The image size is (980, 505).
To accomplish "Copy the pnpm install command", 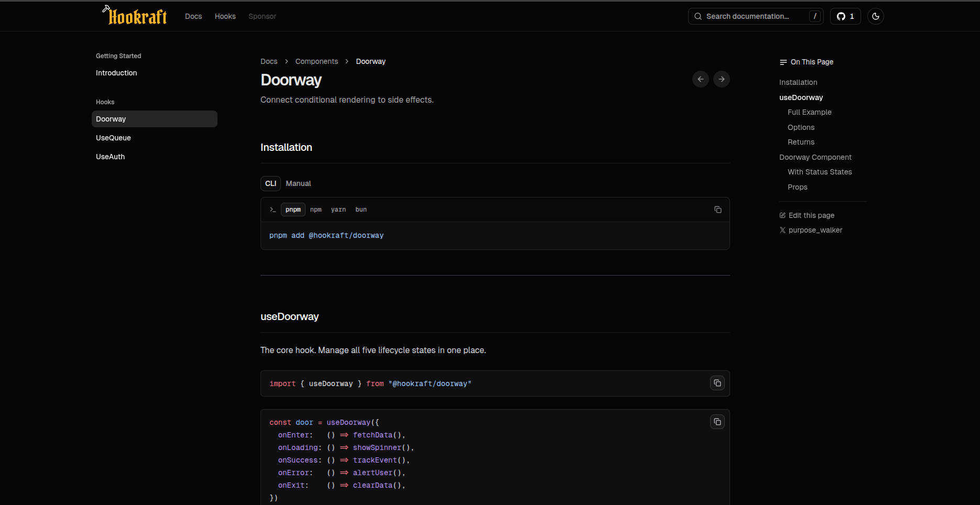I will [718, 210].
